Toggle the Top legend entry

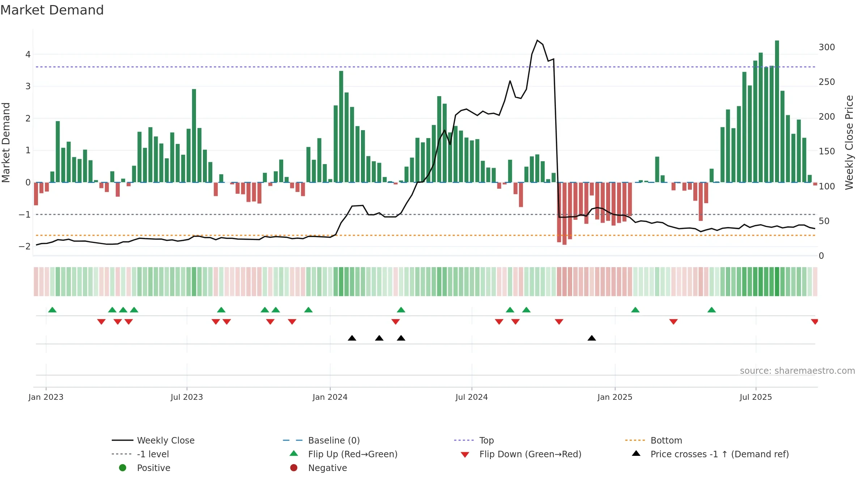(474, 440)
